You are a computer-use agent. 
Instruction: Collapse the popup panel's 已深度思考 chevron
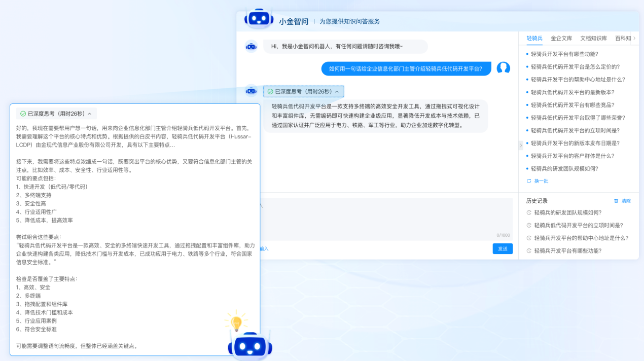(90, 114)
